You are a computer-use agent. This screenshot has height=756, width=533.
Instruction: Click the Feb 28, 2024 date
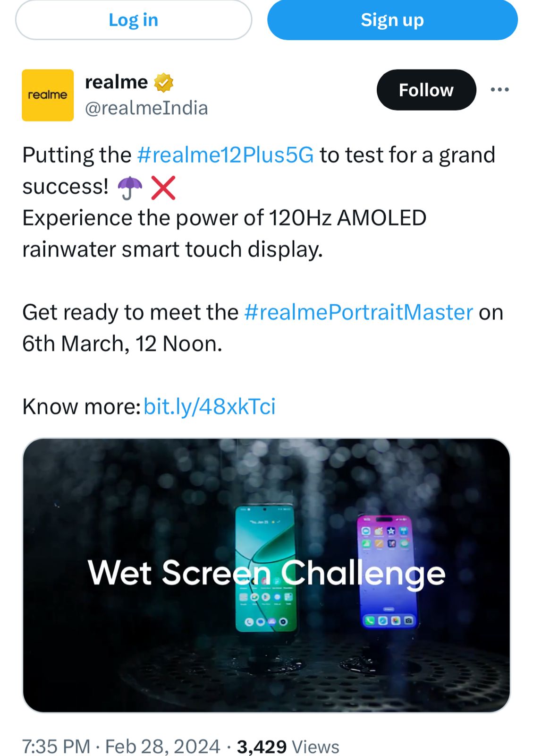162,747
